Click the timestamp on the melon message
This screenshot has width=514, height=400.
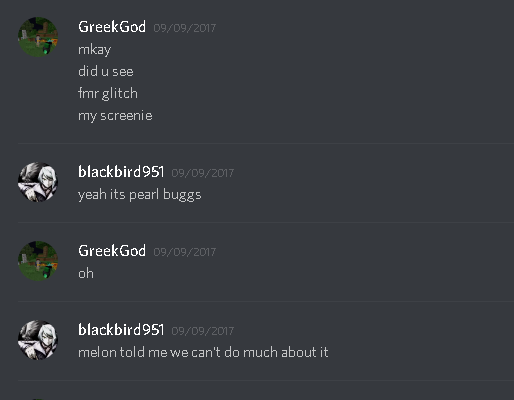[203, 331]
